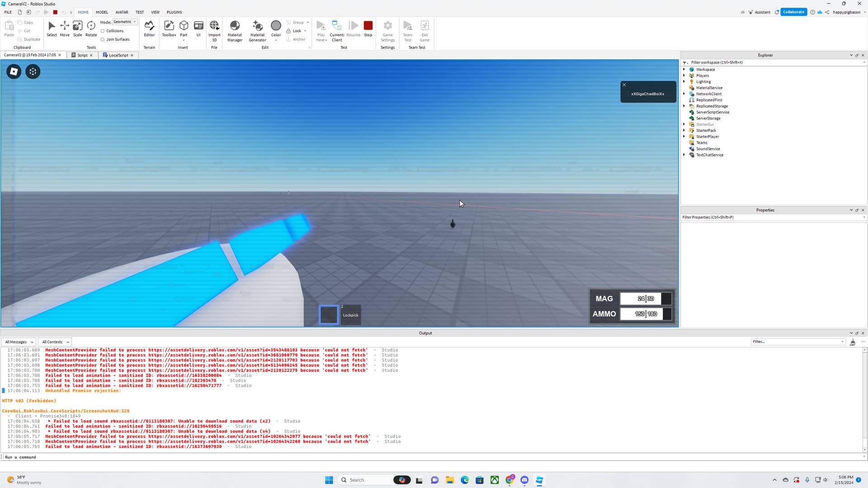Pick the Color tool swatch
Image resolution: width=868 pixels, height=488 pixels.
click(276, 26)
